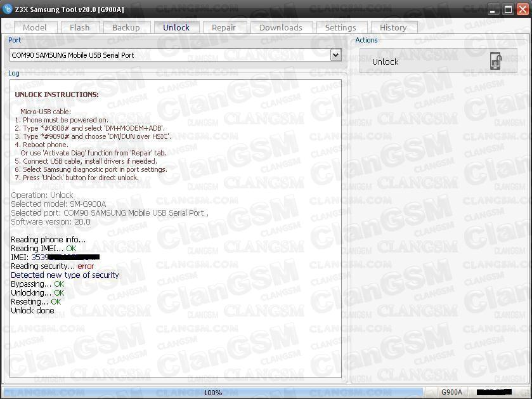The height and width of the screenshot is (399, 532).
Task: Click the 'IMEI: 3539' log line
Action: (55, 257)
